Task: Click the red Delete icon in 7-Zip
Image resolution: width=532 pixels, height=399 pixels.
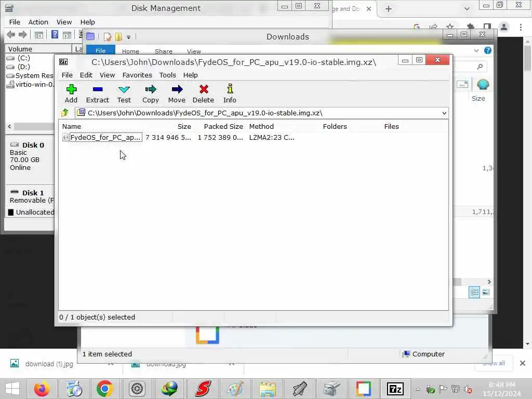Action: 204,89
